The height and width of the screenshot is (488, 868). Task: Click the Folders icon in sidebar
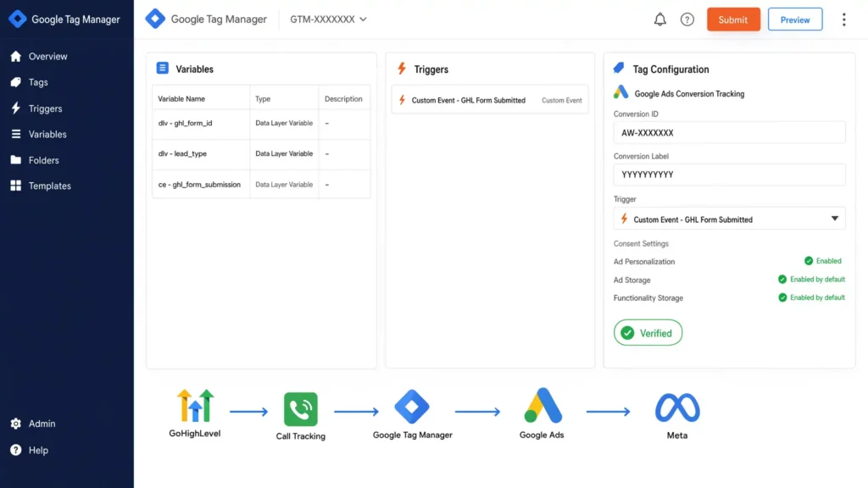[15, 160]
